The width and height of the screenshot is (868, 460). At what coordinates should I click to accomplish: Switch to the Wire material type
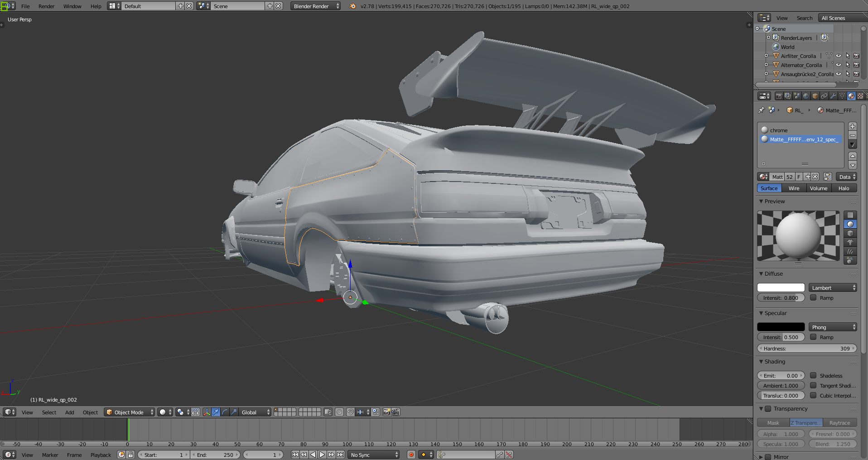coord(794,188)
